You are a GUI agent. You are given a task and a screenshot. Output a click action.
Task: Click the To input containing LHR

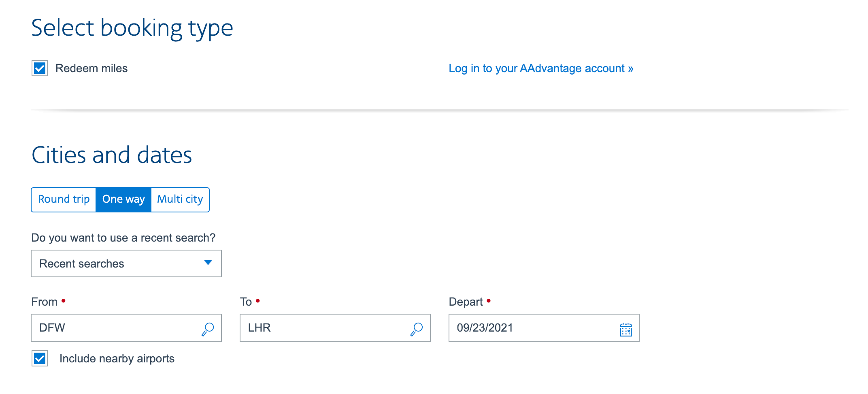point(324,328)
